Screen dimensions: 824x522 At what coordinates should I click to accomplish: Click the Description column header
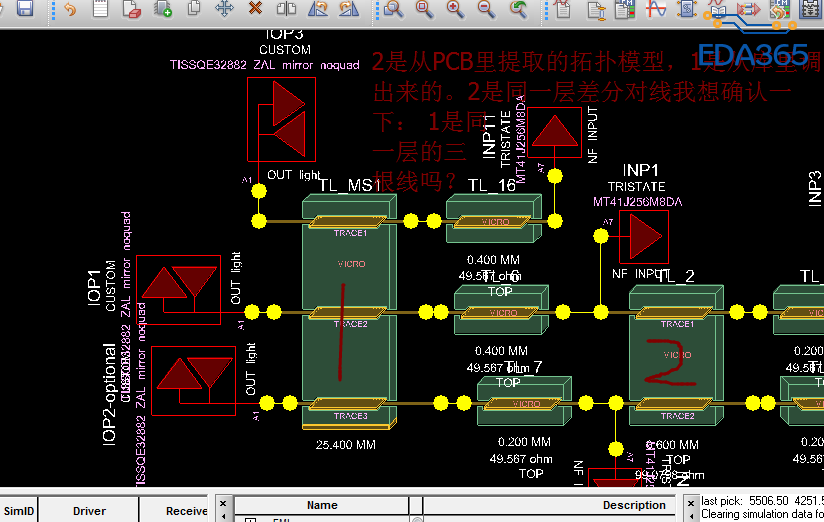tap(633, 506)
